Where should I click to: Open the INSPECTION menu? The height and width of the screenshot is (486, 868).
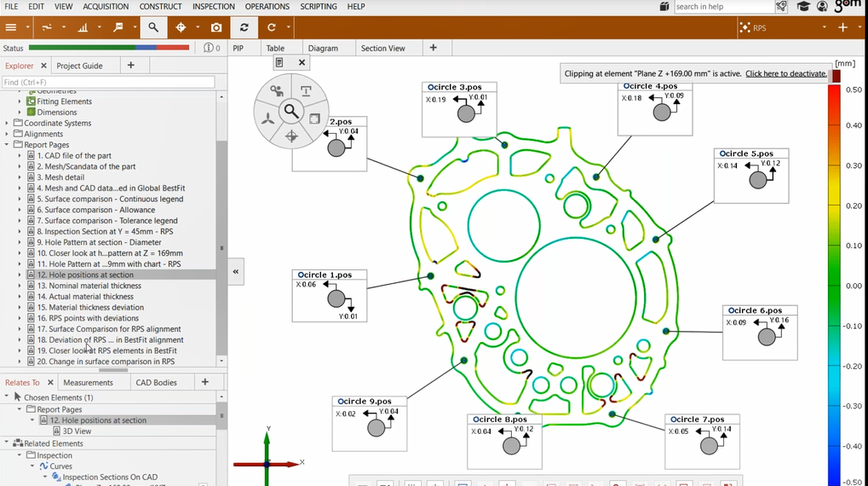(213, 7)
